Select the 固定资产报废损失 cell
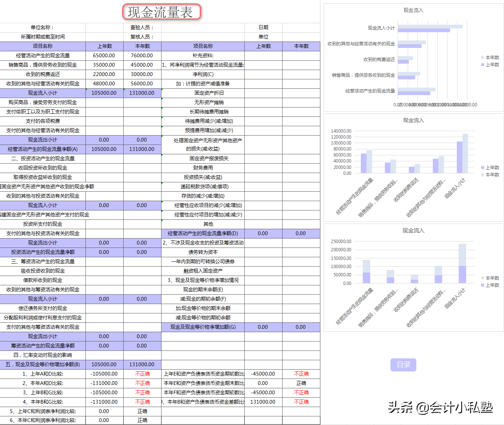Image resolution: width=504 pixels, height=425 pixels. [203, 158]
